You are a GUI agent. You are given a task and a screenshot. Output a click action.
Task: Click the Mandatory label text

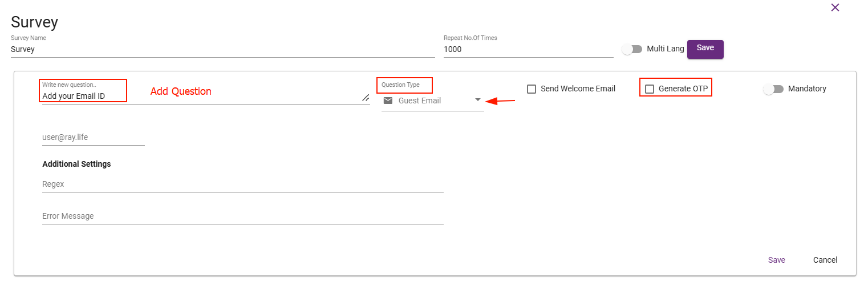click(x=807, y=89)
